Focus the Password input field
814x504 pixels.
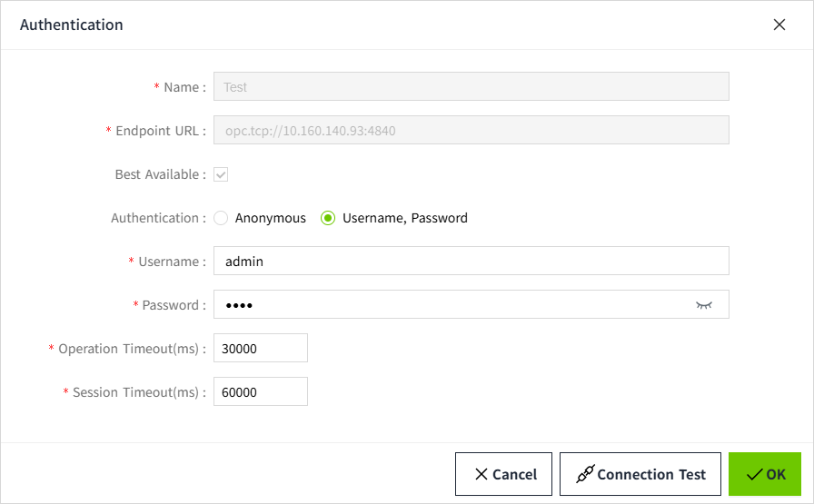coord(450,305)
